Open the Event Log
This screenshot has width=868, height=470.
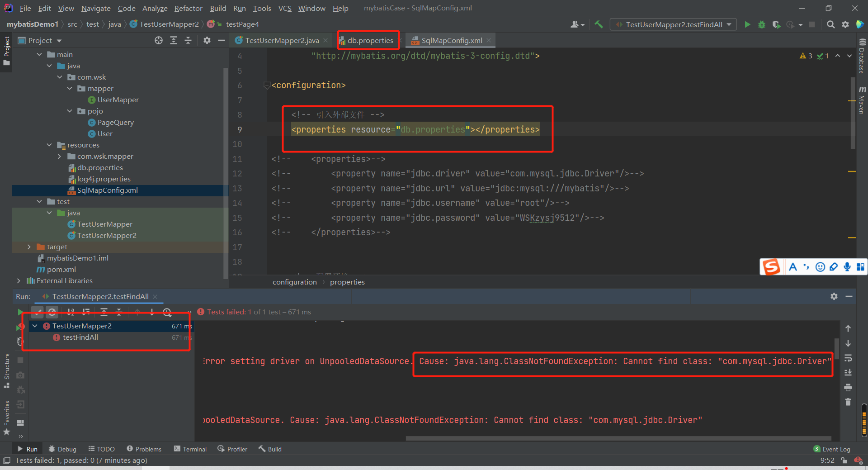pos(832,449)
